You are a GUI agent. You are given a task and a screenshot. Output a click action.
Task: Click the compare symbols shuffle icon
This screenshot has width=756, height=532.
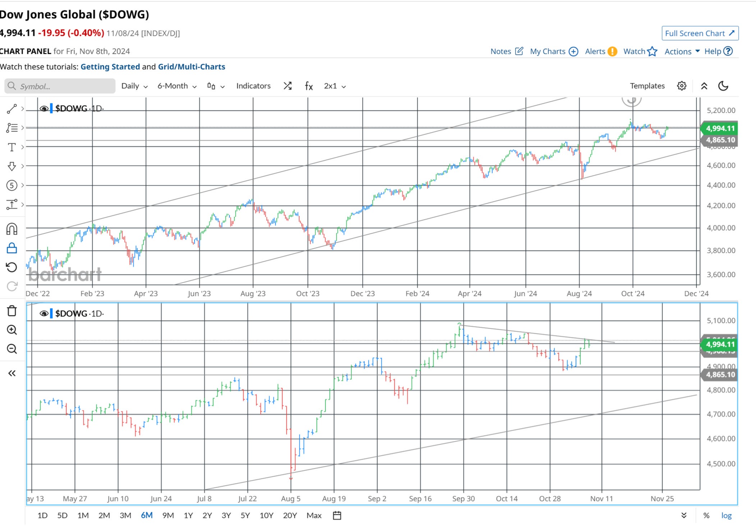pos(287,86)
